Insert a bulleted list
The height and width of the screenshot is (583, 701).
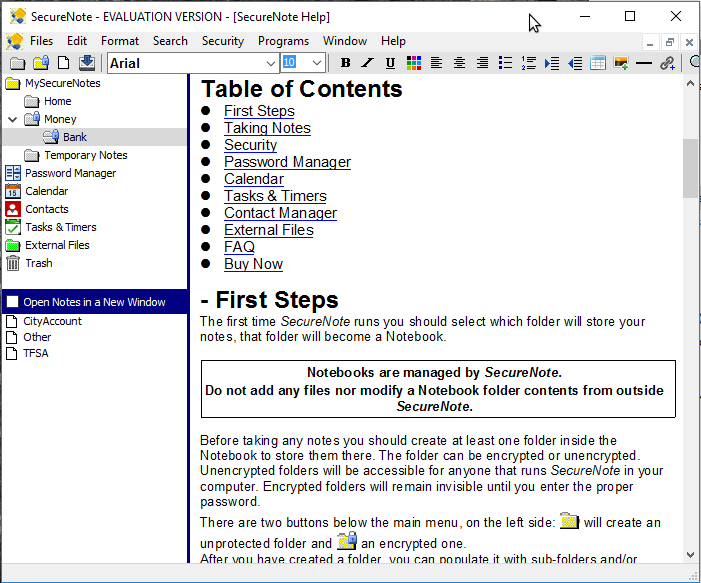505,63
